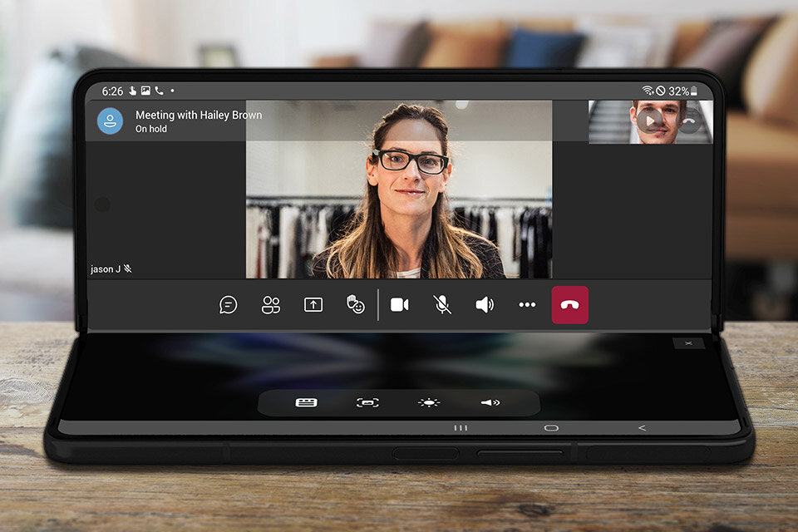Capture a screenshot from Flex panel

pyautogui.click(x=367, y=402)
